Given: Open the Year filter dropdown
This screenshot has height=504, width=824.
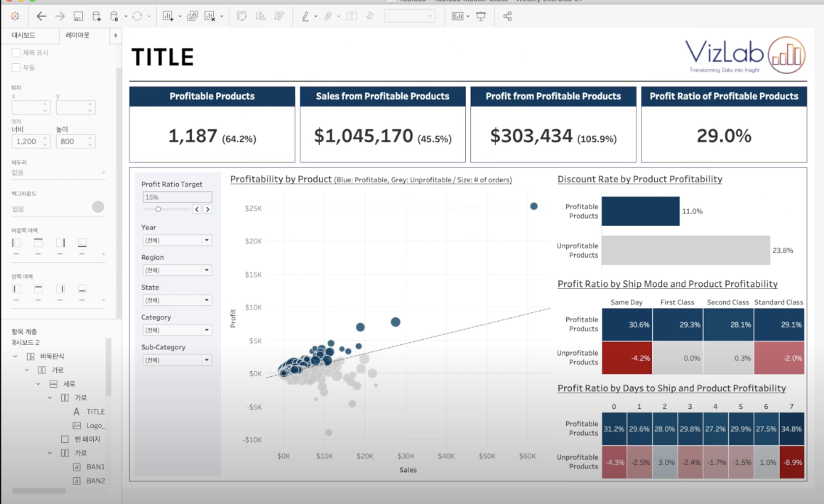Looking at the screenshot, I should tap(177, 240).
